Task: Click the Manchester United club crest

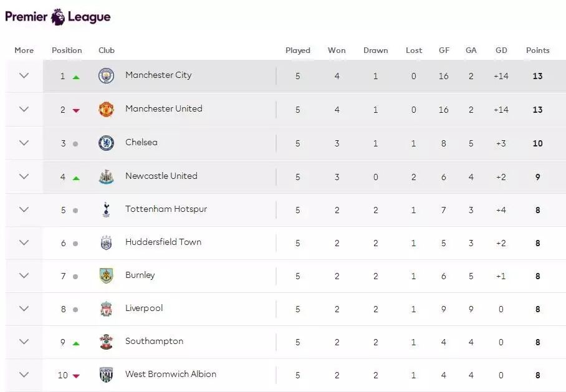Action: tap(106, 110)
